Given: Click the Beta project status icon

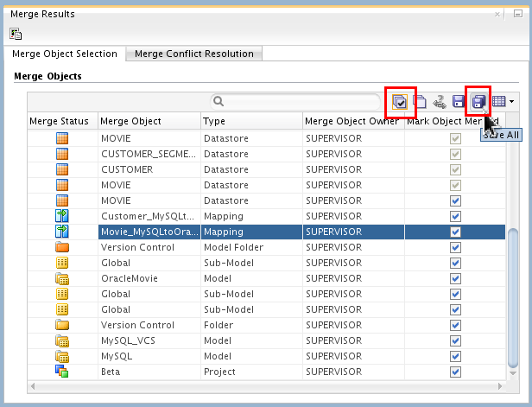Looking at the screenshot, I should [61, 371].
